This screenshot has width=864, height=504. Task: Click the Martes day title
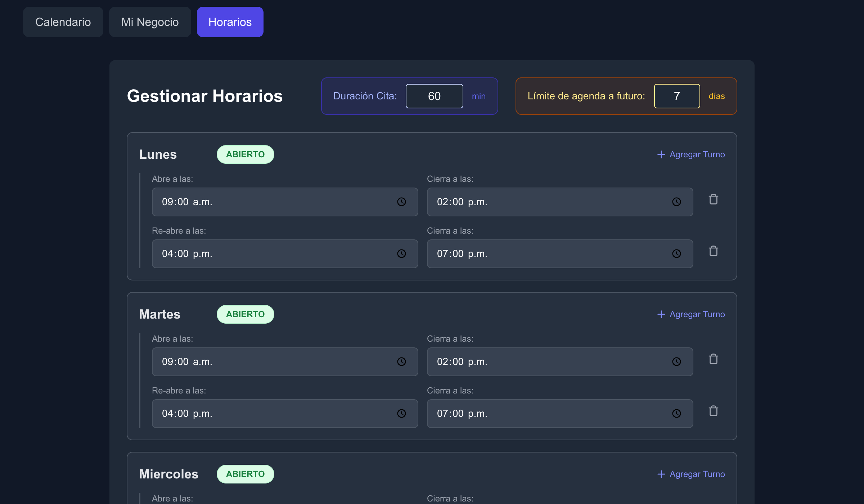160,314
